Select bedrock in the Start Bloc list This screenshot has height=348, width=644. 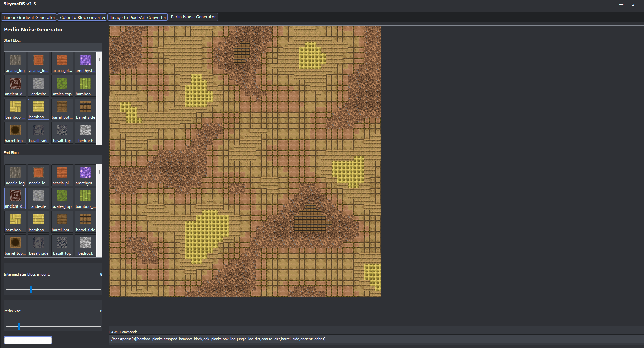pyautogui.click(x=85, y=133)
